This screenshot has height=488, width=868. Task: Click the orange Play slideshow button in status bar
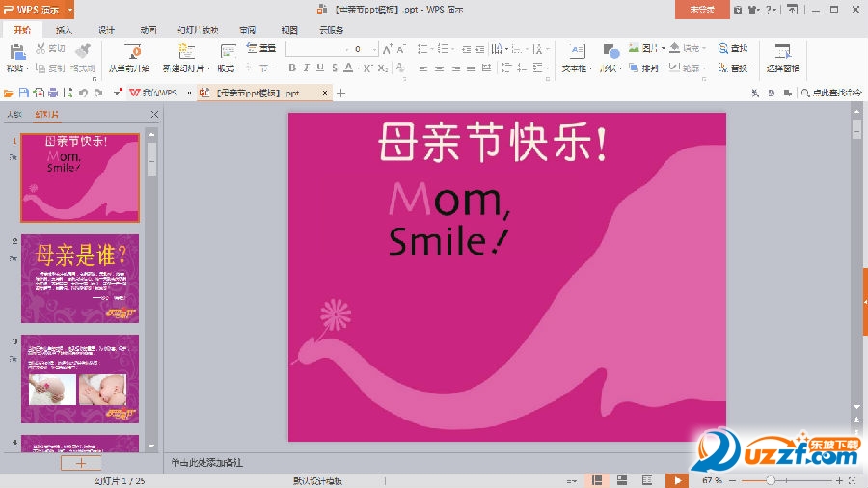tap(677, 480)
